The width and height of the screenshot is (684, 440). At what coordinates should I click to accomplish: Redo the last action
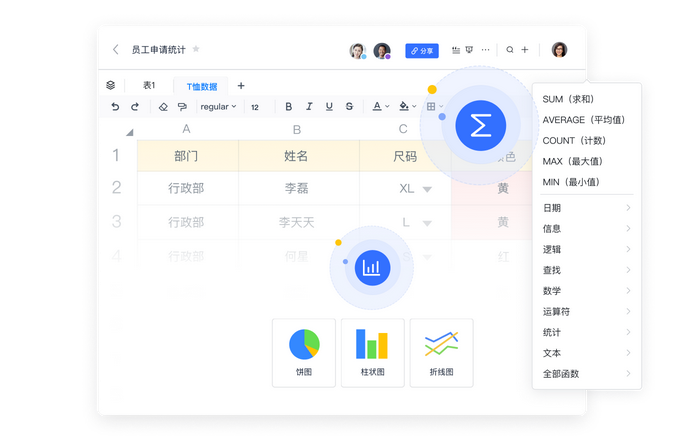pyautogui.click(x=135, y=106)
